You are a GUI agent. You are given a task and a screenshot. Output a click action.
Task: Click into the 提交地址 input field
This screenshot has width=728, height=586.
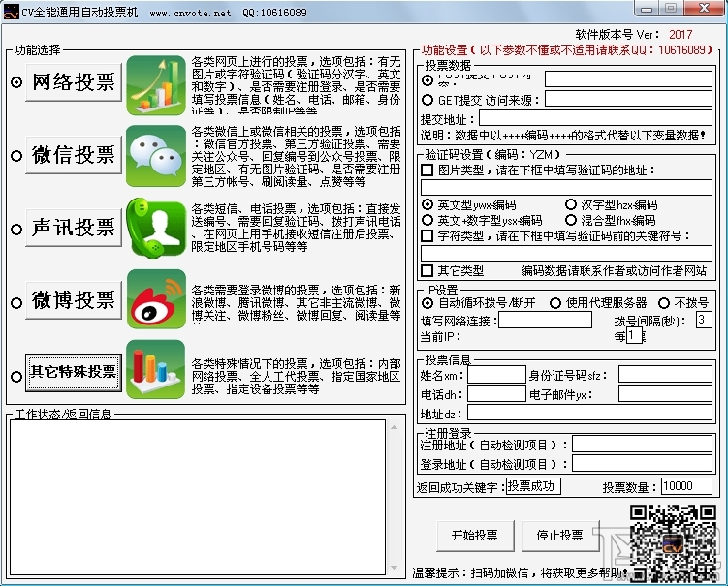[595, 118]
